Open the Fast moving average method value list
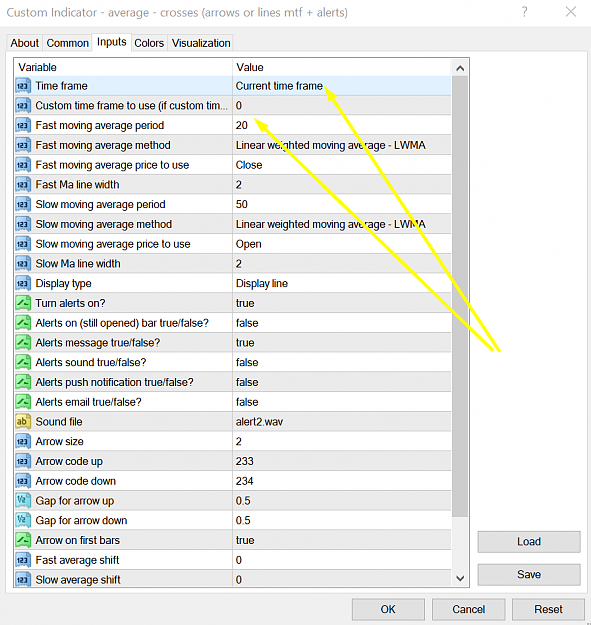 coord(342,145)
